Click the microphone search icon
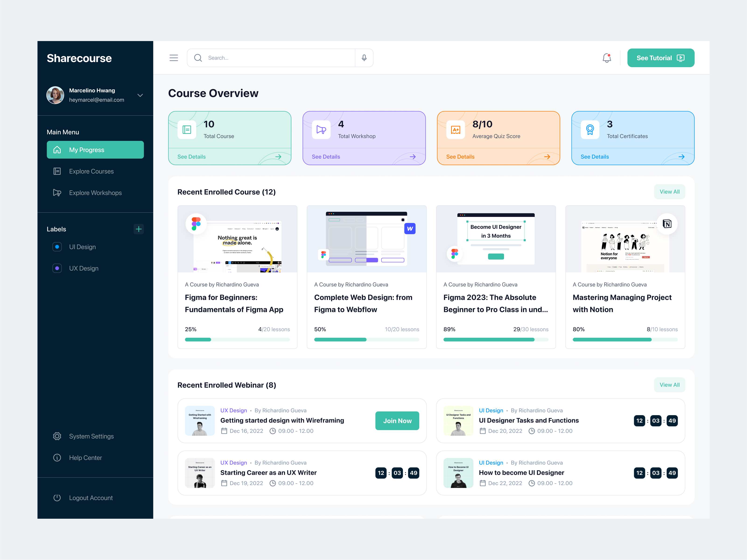The height and width of the screenshot is (560, 747). tap(364, 57)
